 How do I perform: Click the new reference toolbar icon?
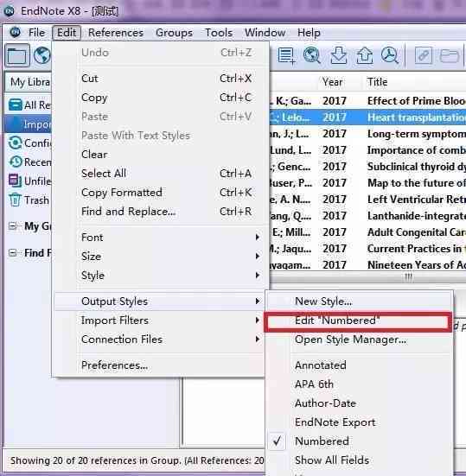[x=286, y=55]
